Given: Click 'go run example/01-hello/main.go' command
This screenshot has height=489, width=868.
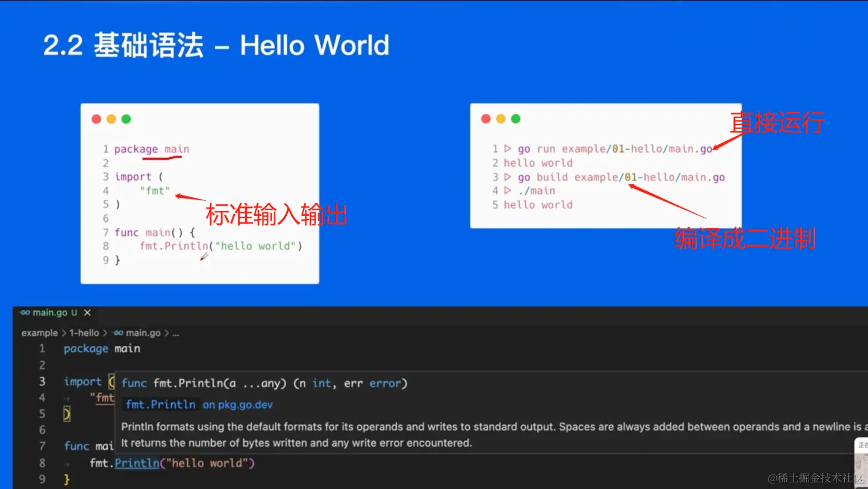Looking at the screenshot, I should (x=615, y=149).
